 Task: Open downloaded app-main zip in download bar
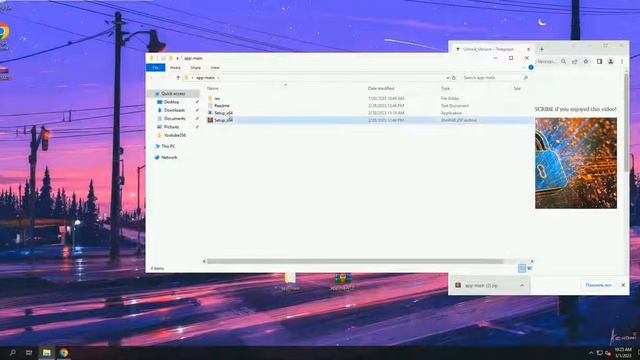pos(482,285)
